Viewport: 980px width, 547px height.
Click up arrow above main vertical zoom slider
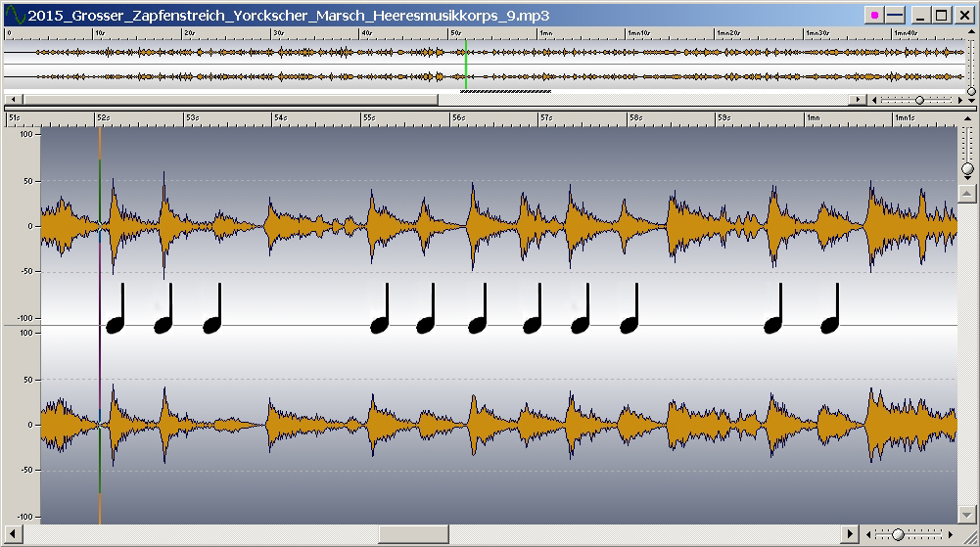[x=967, y=118]
